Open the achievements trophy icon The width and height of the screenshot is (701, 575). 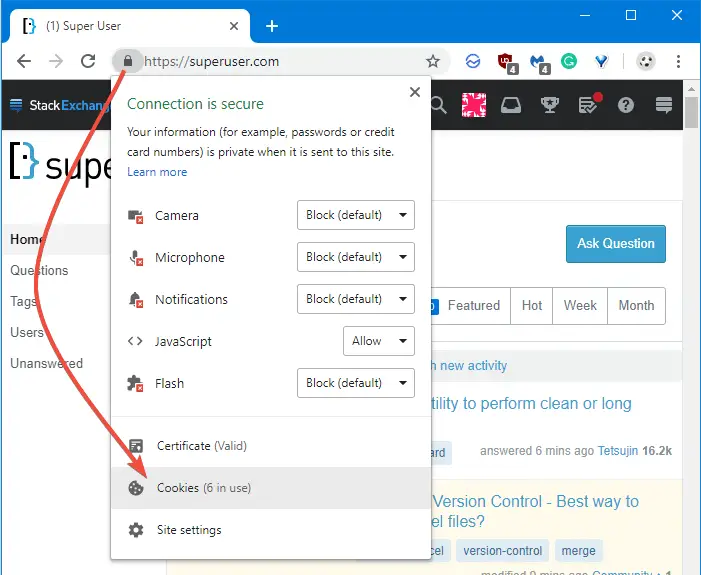click(x=549, y=105)
